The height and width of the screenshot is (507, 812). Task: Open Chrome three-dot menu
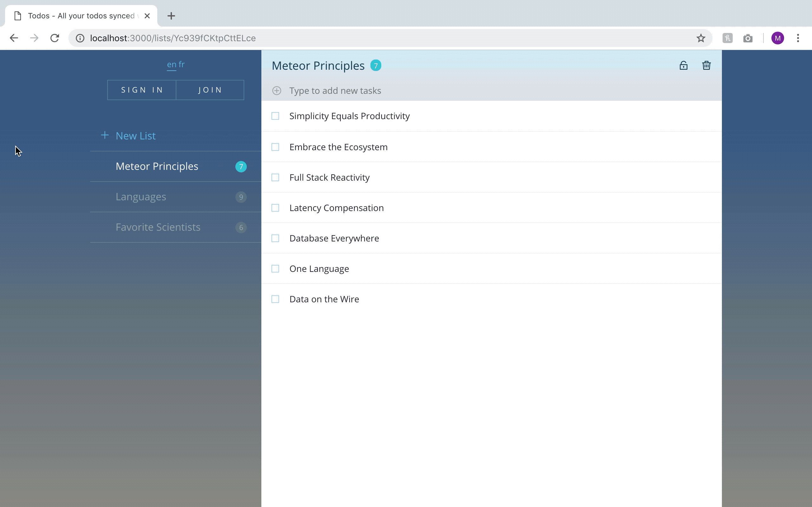798,38
